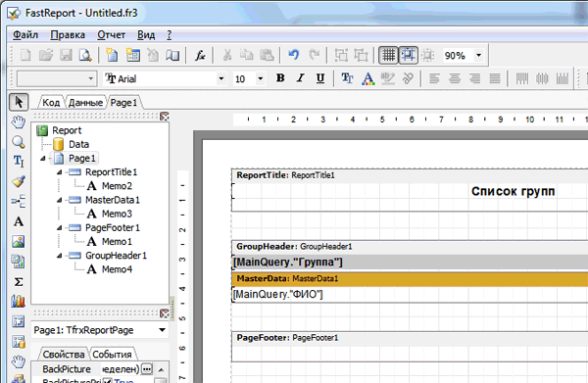This screenshot has height=383, width=588.
Task: Switch to the Данные tab
Action: [85, 102]
